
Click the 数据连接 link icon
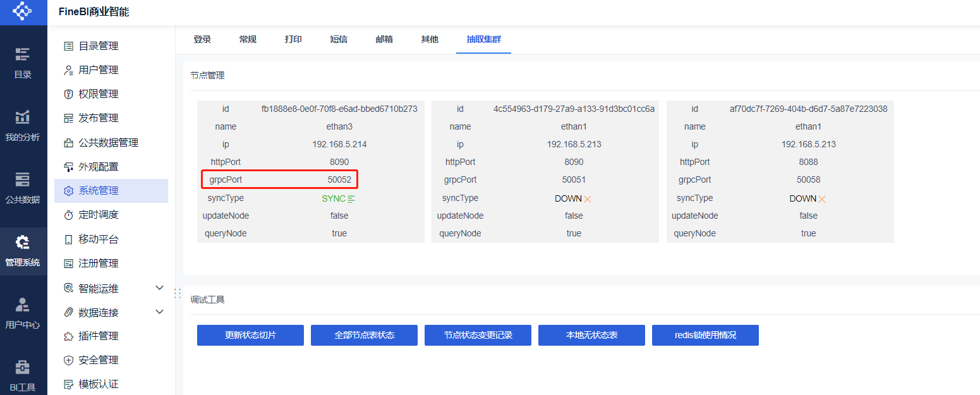[x=69, y=312]
